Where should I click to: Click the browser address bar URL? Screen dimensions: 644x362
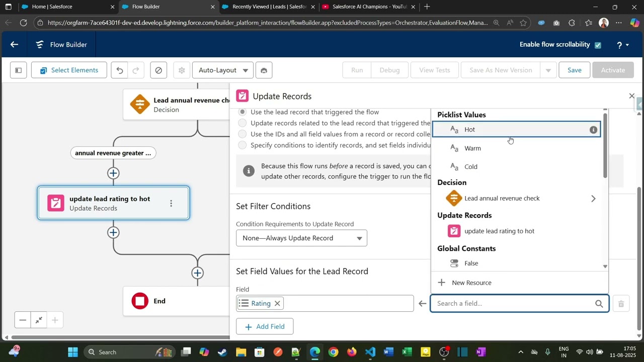pyautogui.click(x=268, y=23)
